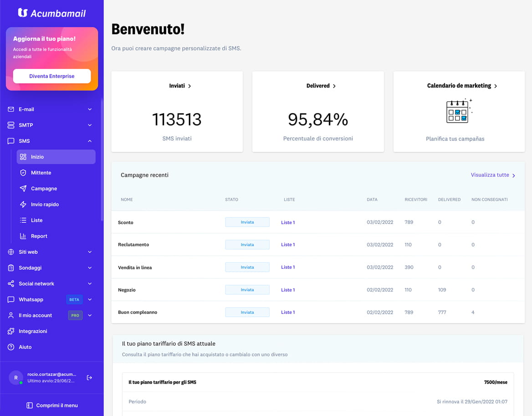Click the BETA badge beside Whatsapp
This screenshot has width=532, height=416.
click(x=74, y=300)
